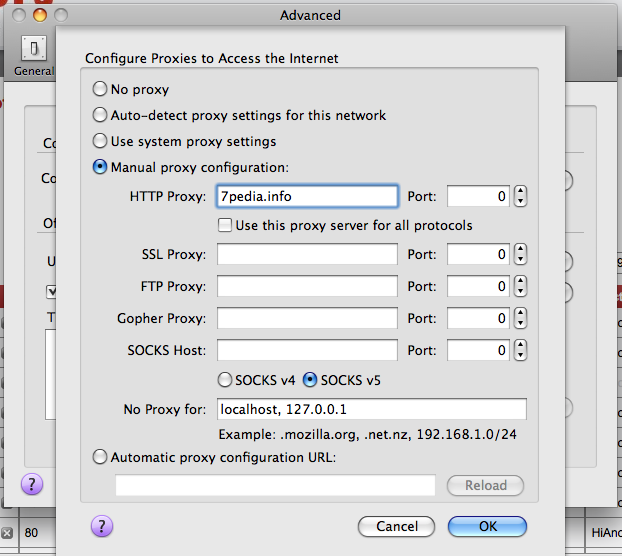Click OK to confirm proxy settings

pyautogui.click(x=487, y=526)
